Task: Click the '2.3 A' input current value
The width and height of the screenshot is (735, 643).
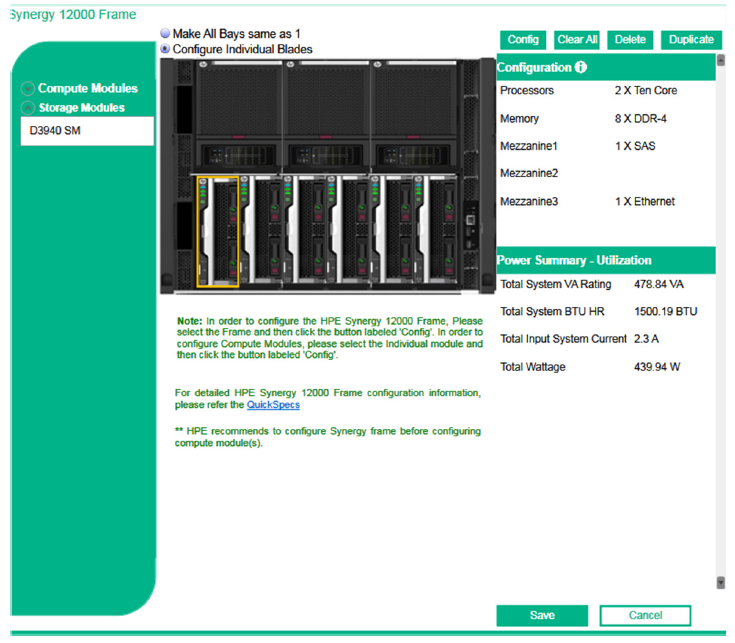Action: point(646,339)
